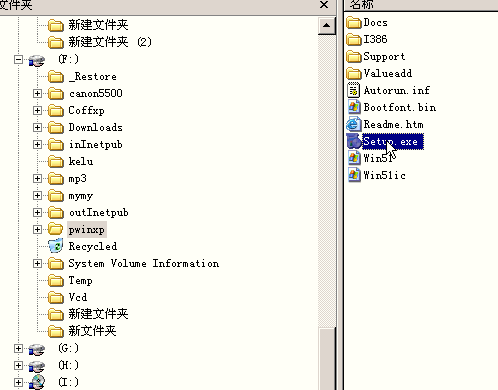Open the Readme.htm Internet Explorer file icon
Viewport: 498px width, 390px height.
tap(354, 124)
